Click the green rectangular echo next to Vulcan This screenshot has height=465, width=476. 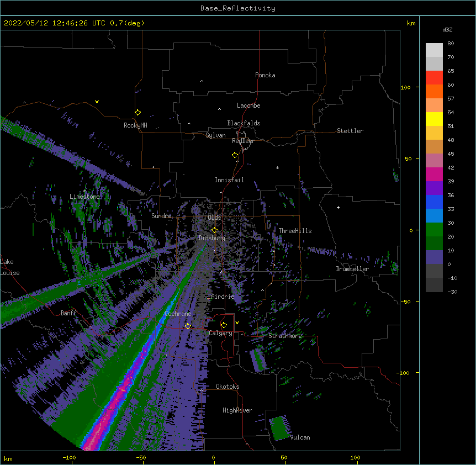[280, 428]
